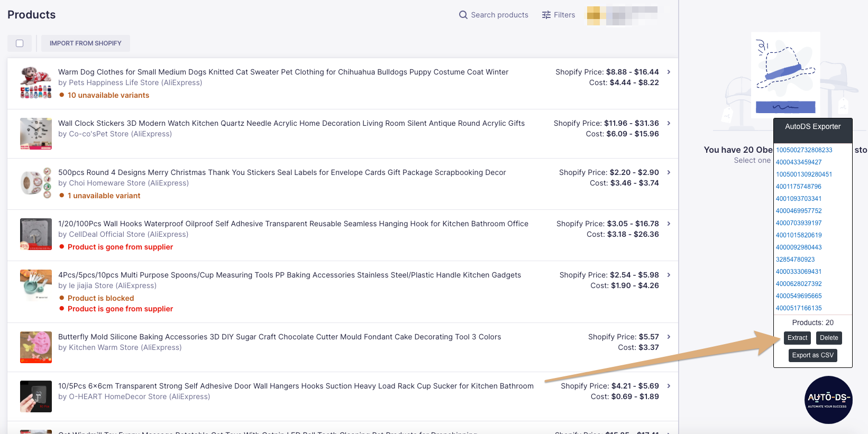Open product ID 4000628027392 link
Screen dimensions: 868x434
point(799,284)
